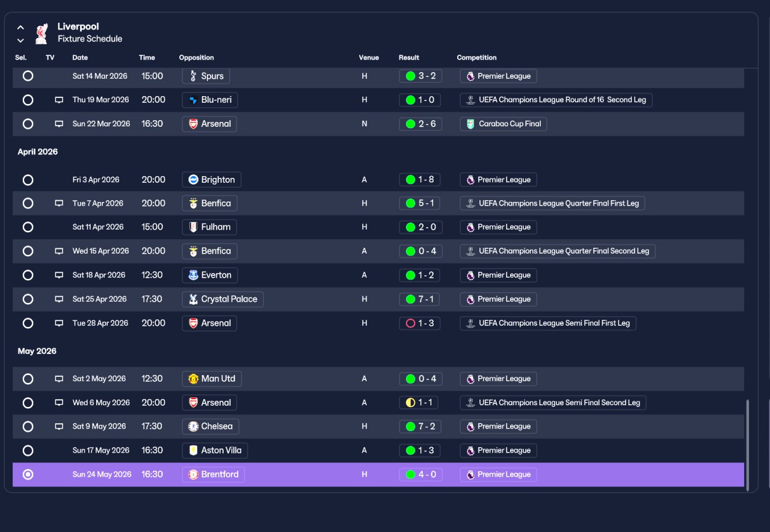Open the 7 - 2 Chelsea result

pos(420,426)
